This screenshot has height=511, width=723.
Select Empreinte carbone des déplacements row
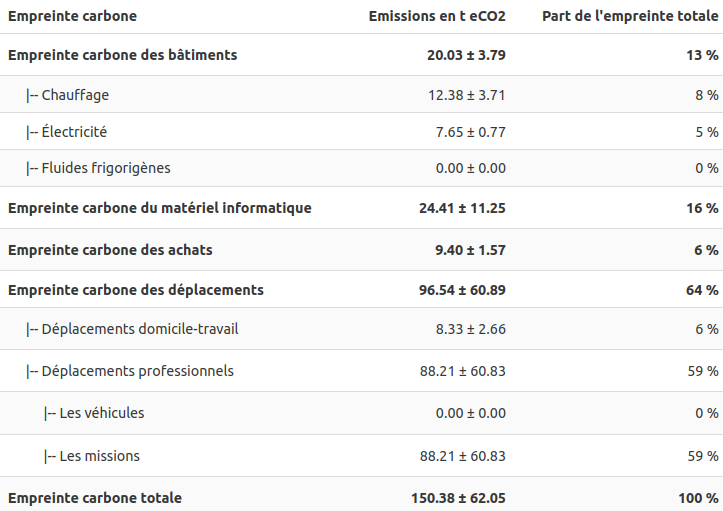(x=362, y=290)
